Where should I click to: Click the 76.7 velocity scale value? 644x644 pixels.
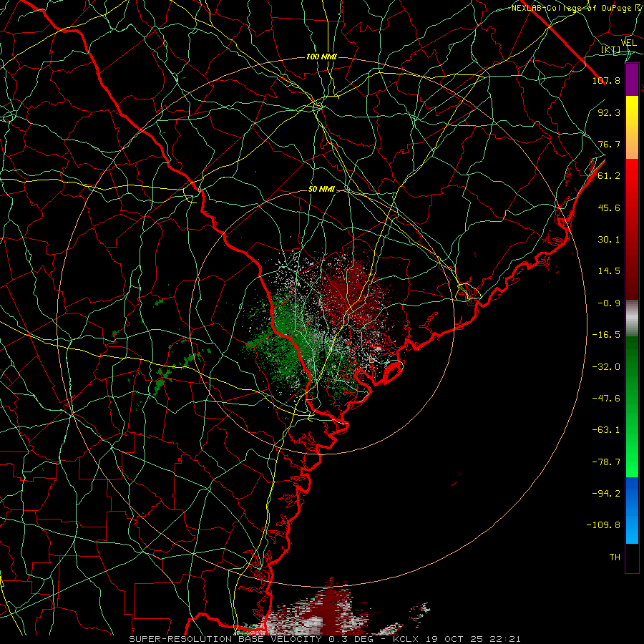[609, 144]
